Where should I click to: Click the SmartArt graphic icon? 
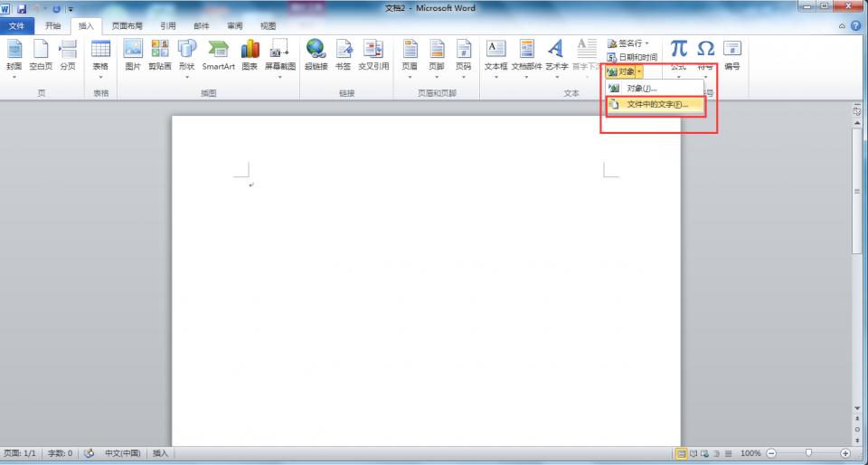[218, 54]
